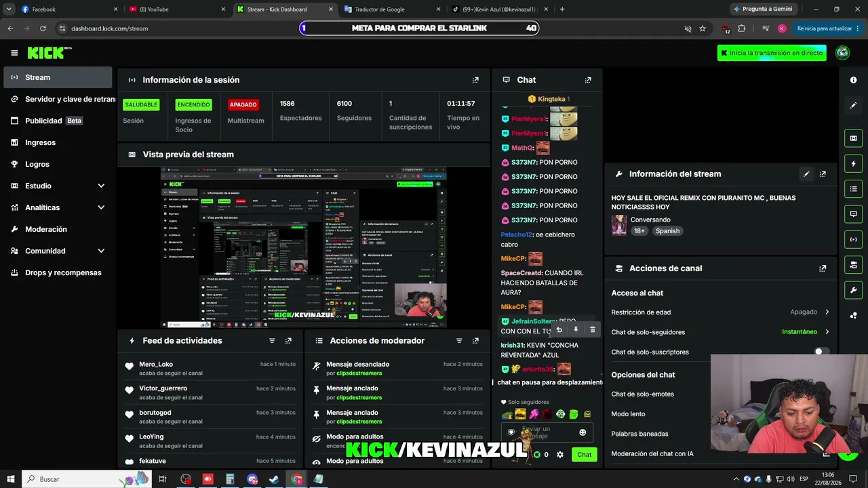Image resolution: width=868 pixels, height=488 pixels.
Task: Pop out the Acciones de moderador panel
Action: click(x=475, y=341)
